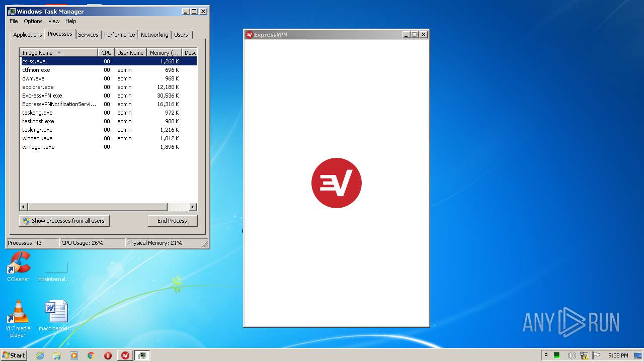The image size is (644, 362).
Task: Switch to the Performance tab
Action: pos(120,35)
